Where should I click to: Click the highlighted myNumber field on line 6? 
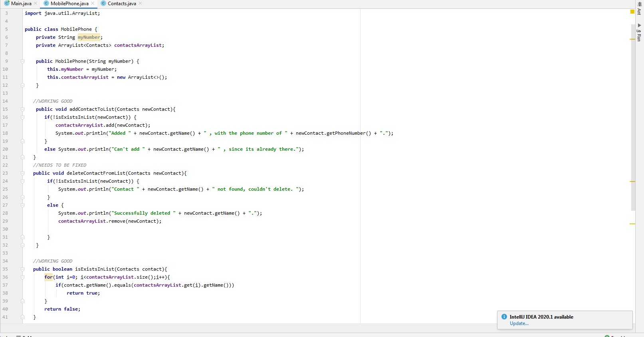[89, 37]
